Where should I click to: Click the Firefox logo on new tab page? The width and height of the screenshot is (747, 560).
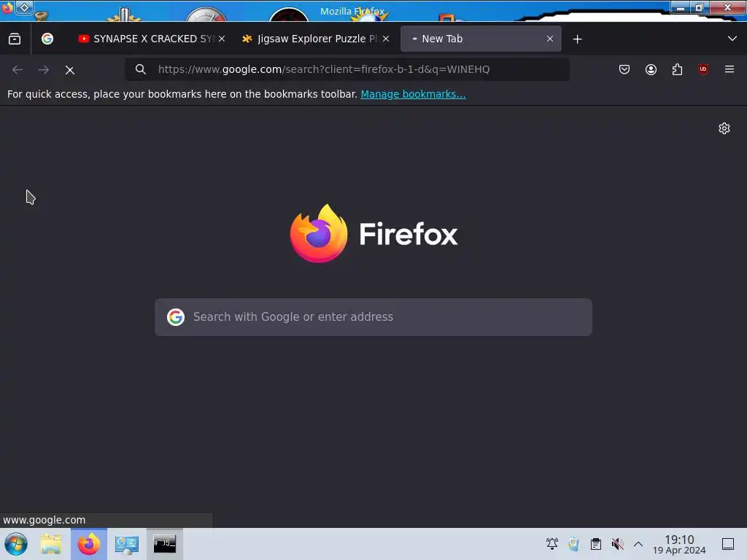pyautogui.click(x=373, y=233)
